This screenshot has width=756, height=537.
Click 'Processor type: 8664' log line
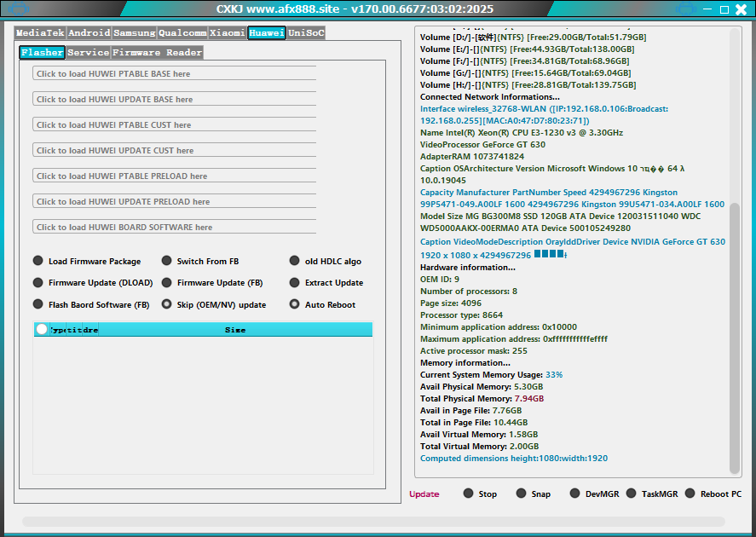point(461,315)
